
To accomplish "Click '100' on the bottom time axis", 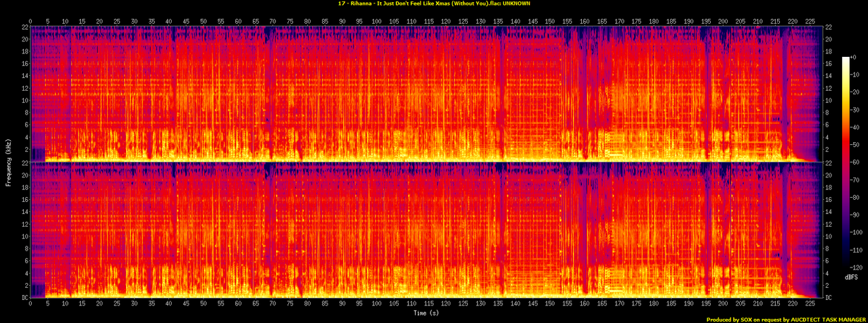I will (x=376, y=305).
